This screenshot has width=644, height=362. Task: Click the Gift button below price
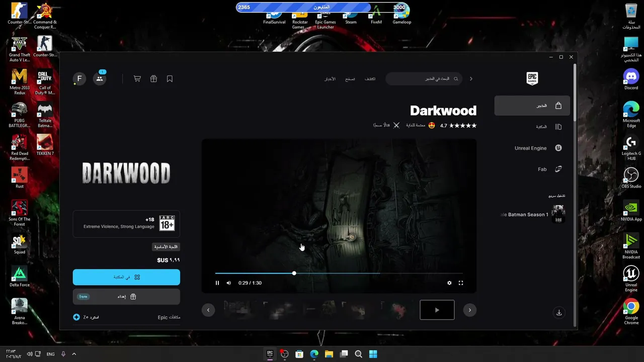tap(126, 297)
